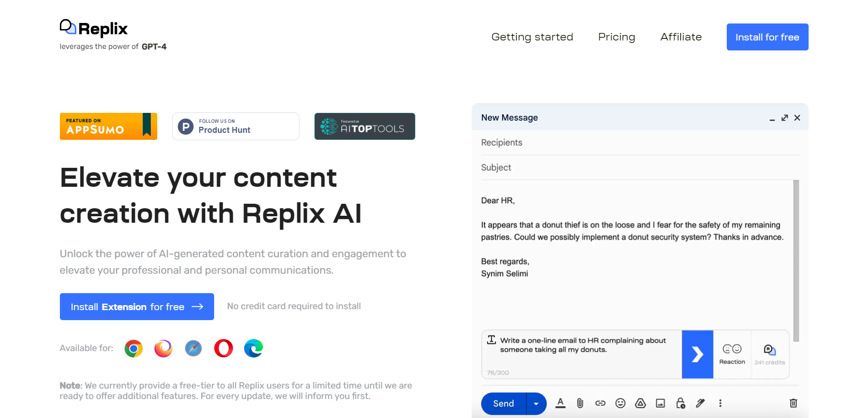Open the Getting started page
Screen dimensions: 868x418
point(532,37)
